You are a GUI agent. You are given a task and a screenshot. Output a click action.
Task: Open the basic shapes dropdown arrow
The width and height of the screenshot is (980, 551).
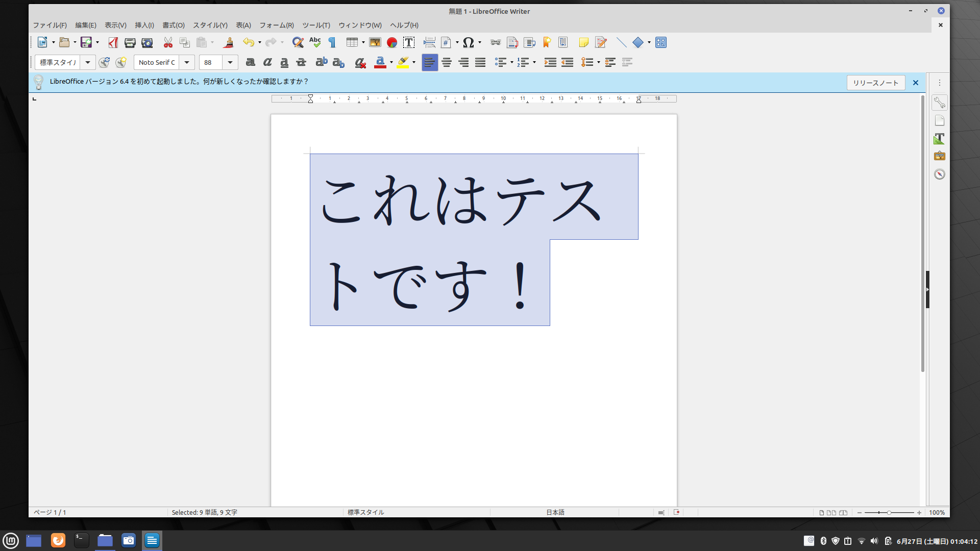(x=649, y=42)
